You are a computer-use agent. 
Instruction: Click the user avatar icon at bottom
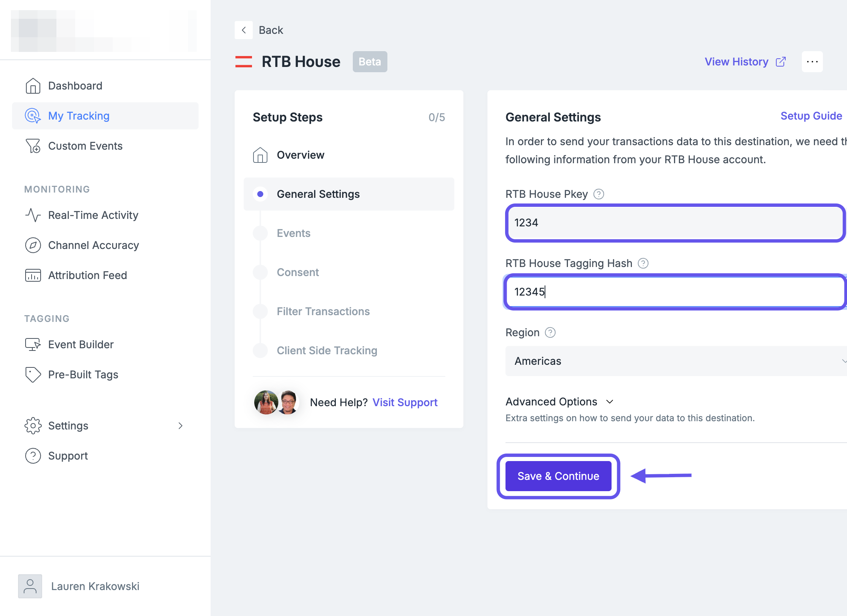[x=30, y=586]
